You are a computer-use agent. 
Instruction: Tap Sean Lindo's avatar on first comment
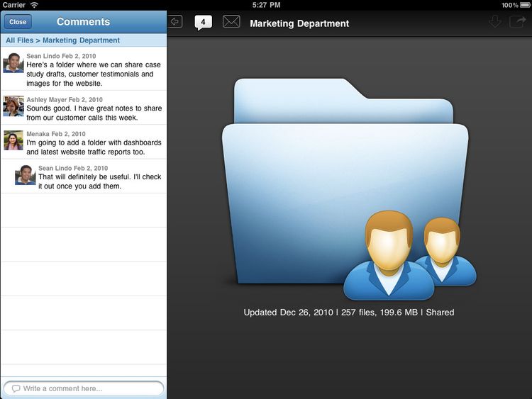13,62
